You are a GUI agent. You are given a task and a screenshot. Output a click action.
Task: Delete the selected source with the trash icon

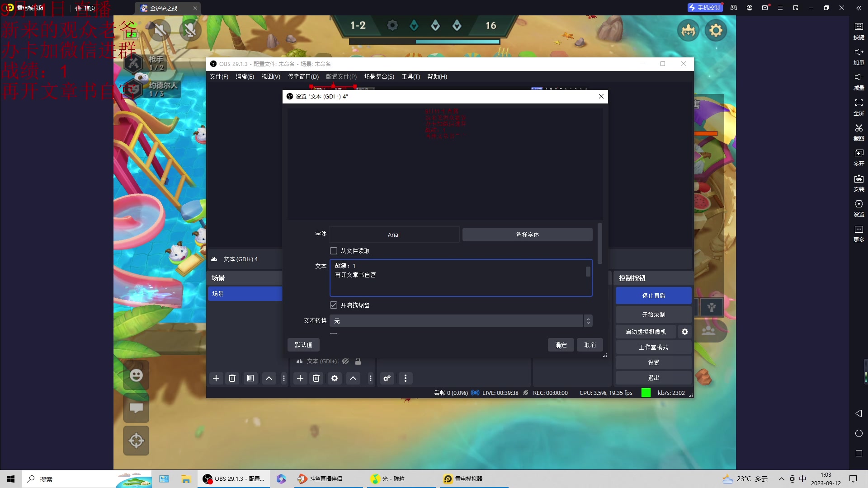click(x=316, y=378)
